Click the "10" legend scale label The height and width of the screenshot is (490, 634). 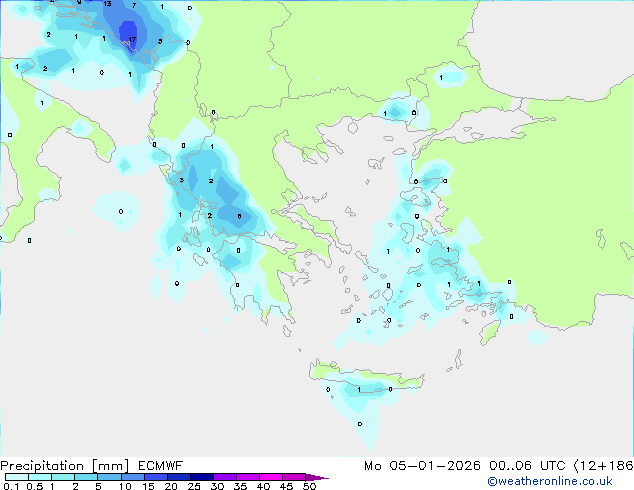click(125, 486)
